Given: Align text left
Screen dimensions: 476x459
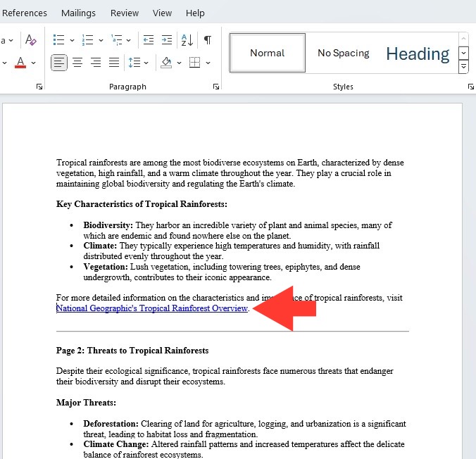Looking at the screenshot, I should [59, 63].
